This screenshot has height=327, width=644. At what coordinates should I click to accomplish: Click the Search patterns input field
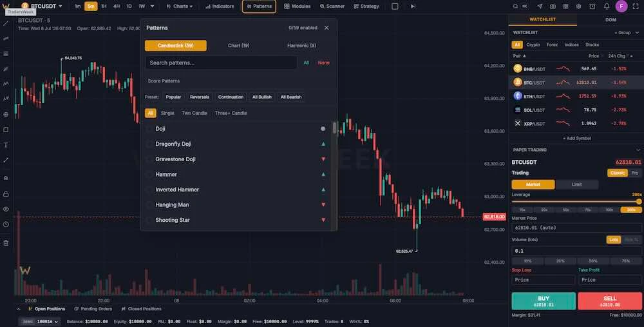(221, 63)
